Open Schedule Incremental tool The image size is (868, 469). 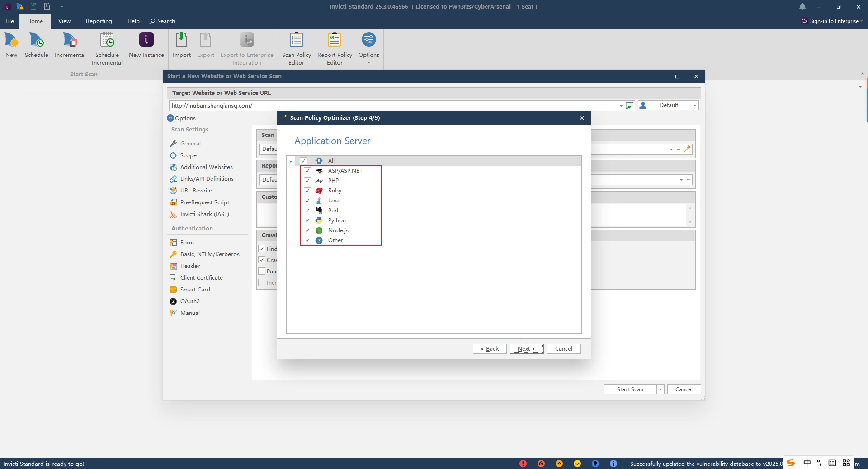[x=107, y=49]
